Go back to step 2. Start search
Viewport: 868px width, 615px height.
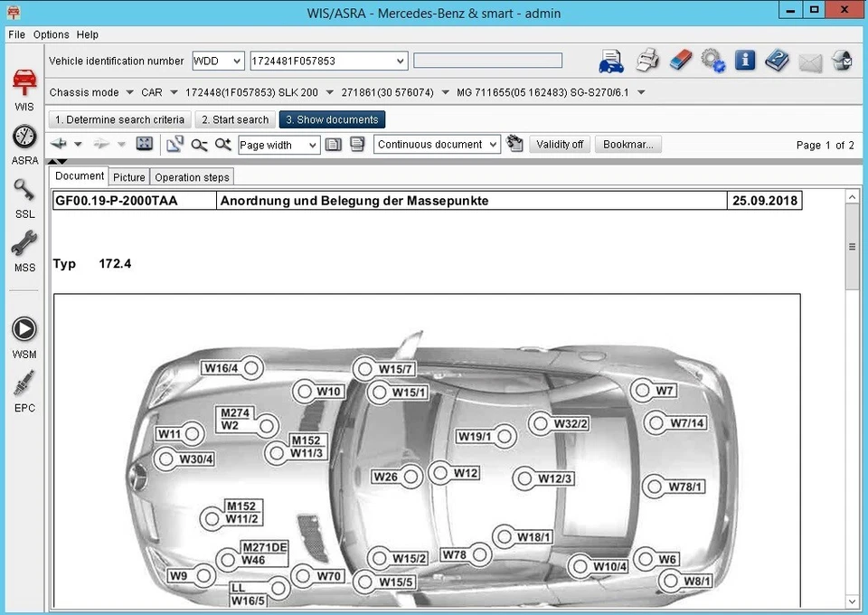click(x=234, y=118)
